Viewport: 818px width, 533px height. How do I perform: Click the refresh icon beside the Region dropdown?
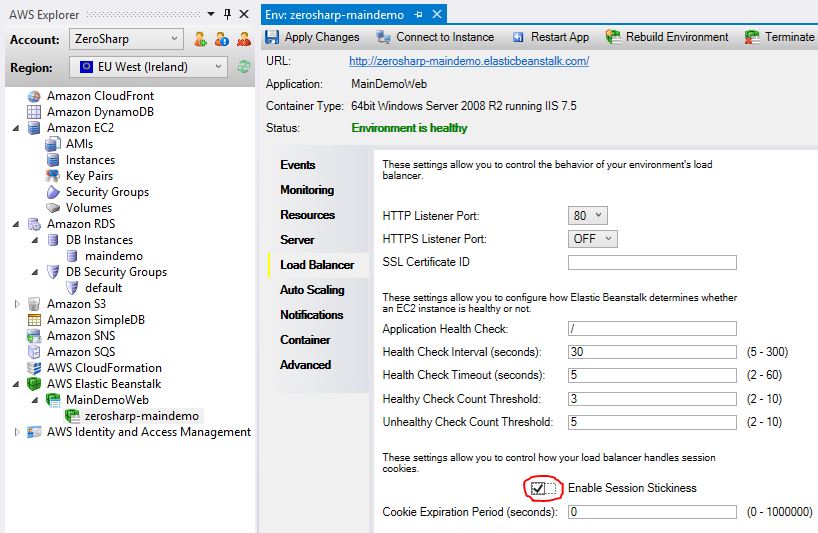coord(244,67)
